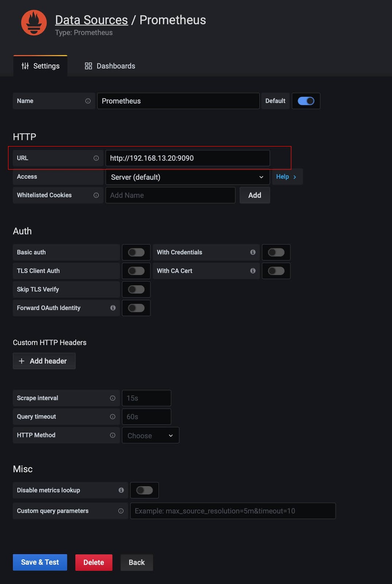Toggle Disable metrics lookup switch

point(144,490)
